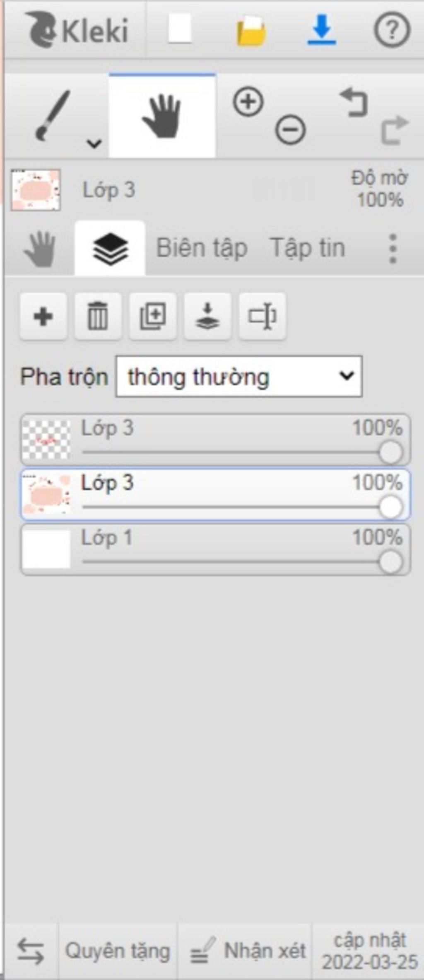
Task: Switch to the Biên tập tab
Action: 202,248
